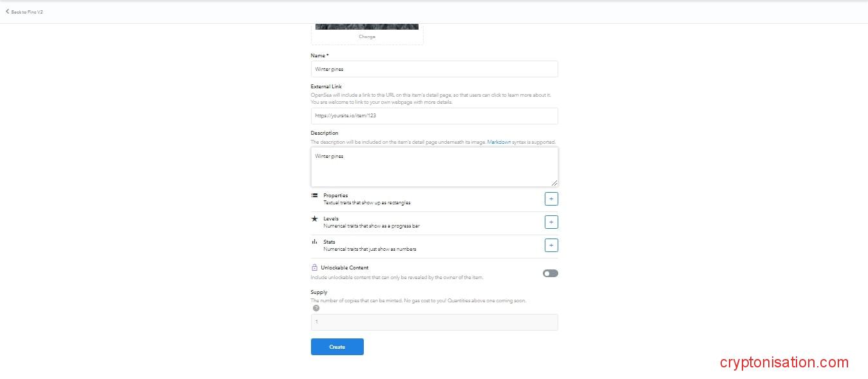Click the back arrow chevron icon

(7, 11)
